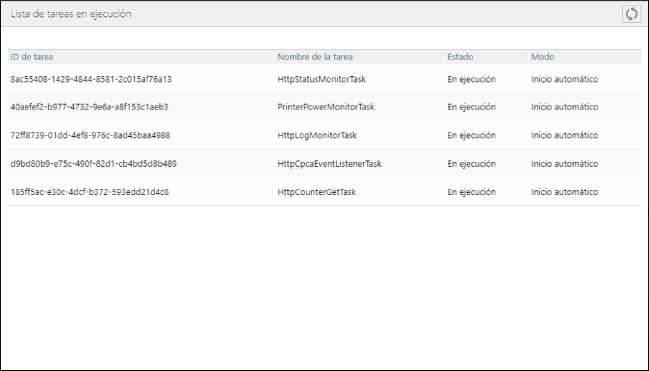The width and height of the screenshot is (649, 371).
Task: Click the Modo column header
Action: [543, 57]
